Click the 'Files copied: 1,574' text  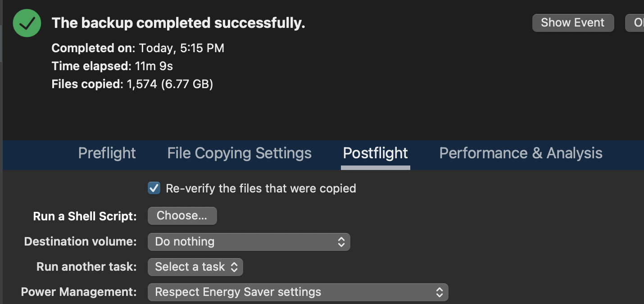coord(132,84)
